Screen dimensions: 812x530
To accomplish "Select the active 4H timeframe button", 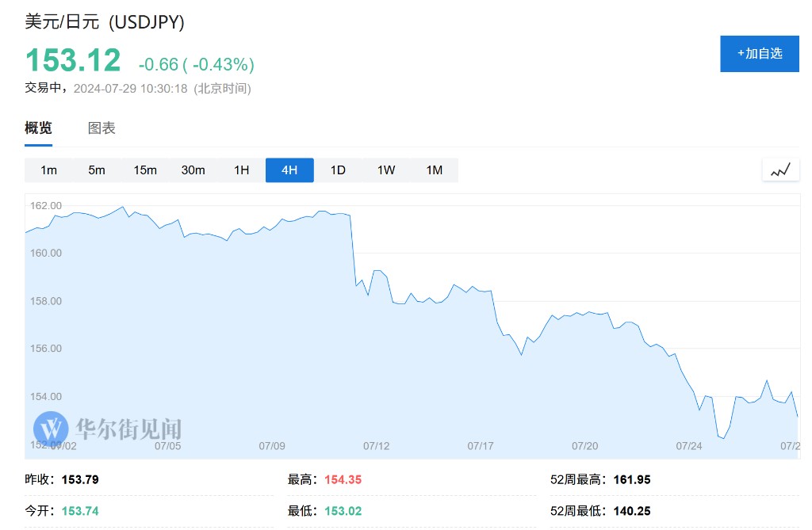I will pos(289,170).
